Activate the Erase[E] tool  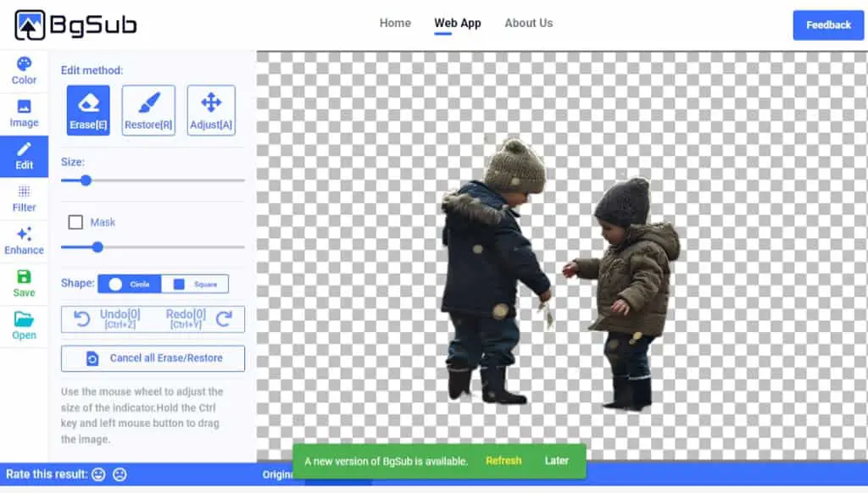coord(88,110)
